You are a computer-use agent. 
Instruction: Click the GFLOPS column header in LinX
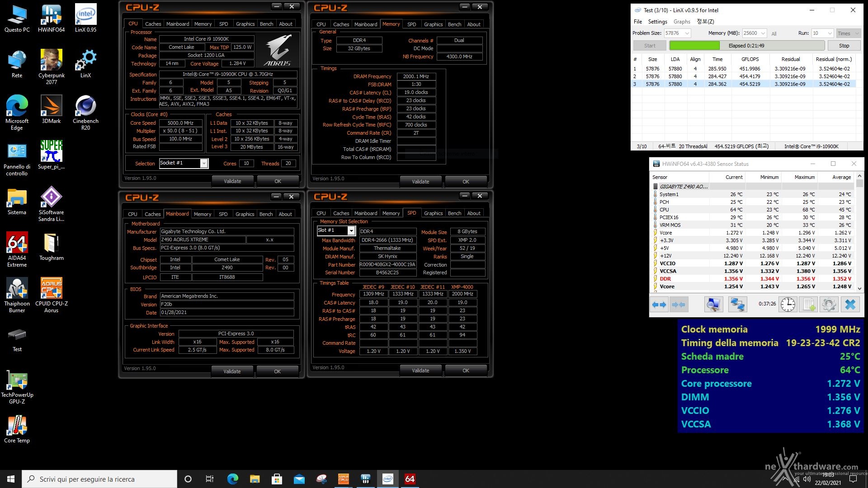coord(750,59)
